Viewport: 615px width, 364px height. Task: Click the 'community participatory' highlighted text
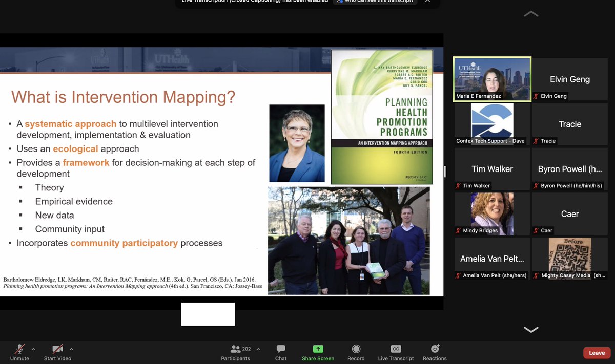(124, 243)
